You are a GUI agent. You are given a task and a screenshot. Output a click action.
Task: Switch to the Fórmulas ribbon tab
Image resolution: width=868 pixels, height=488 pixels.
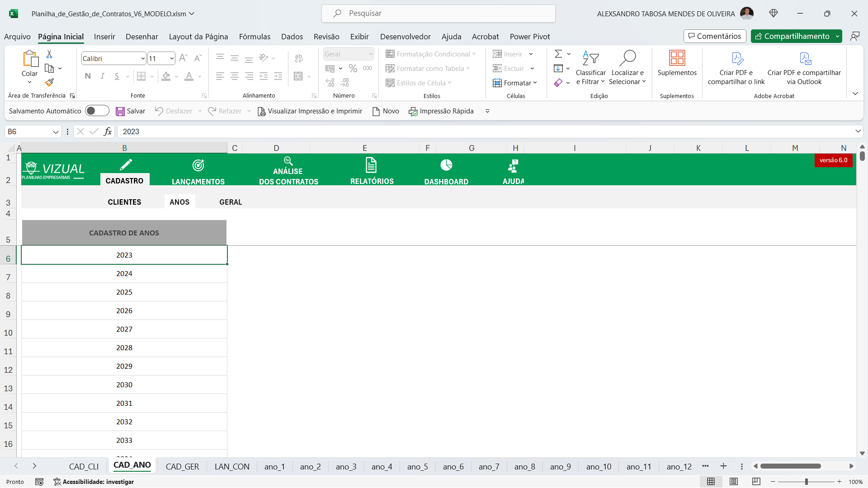pos(255,37)
